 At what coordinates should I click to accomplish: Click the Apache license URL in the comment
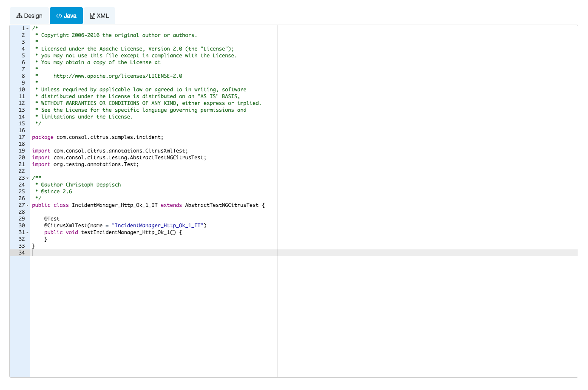tap(118, 76)
